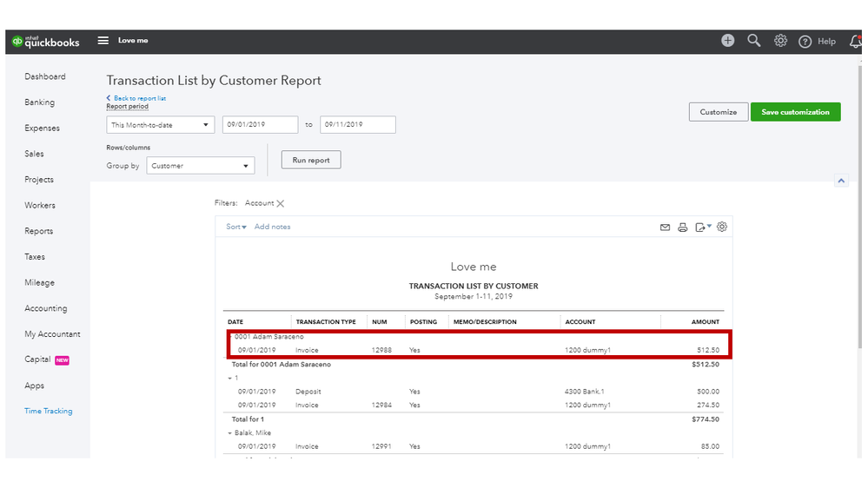Open the export report icon
Screen dimensions: 868x488
pos(701,228)
